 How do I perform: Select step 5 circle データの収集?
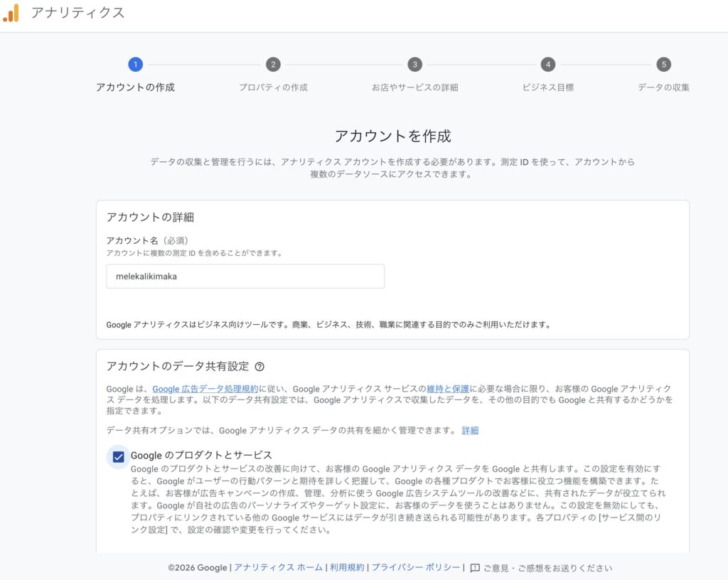coord(663,65)
